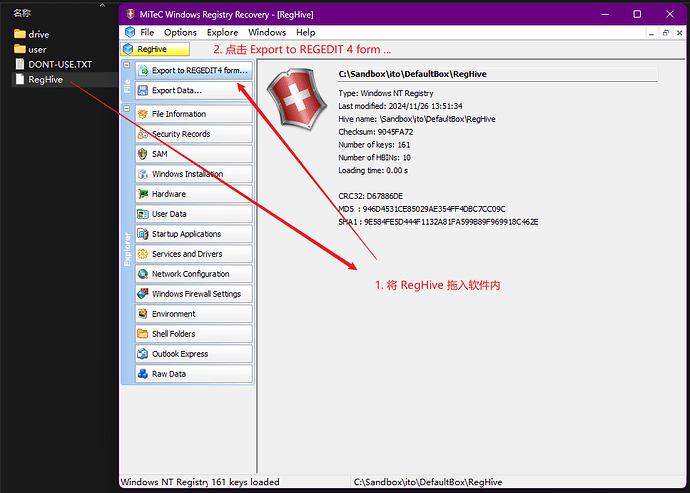Click the Hardware board icon

click(x=143, y=194)
